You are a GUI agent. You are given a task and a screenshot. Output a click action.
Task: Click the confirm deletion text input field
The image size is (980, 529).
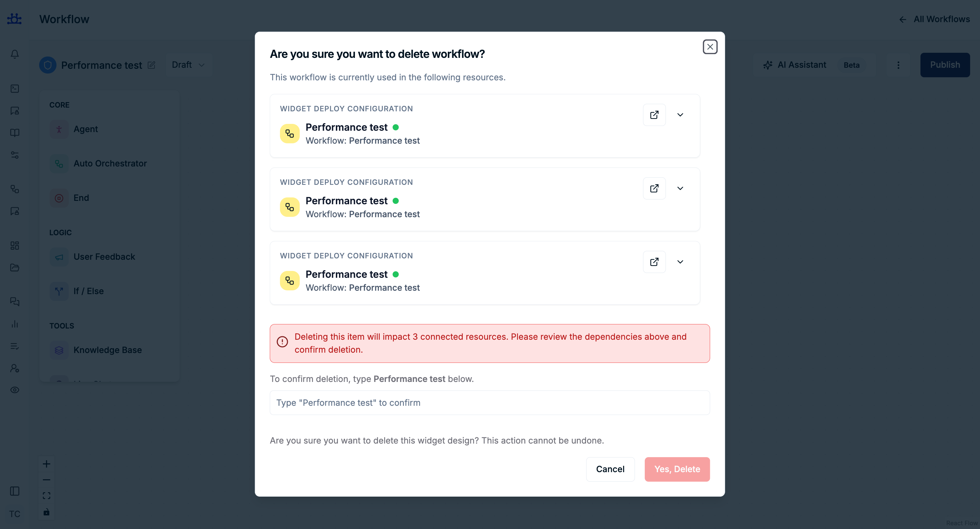coord(489,403)
